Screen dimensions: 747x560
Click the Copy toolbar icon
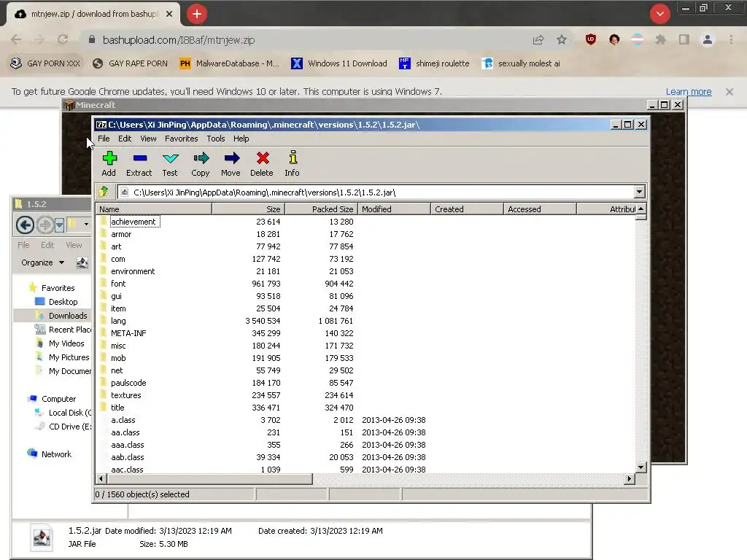[x=201, y=164]
